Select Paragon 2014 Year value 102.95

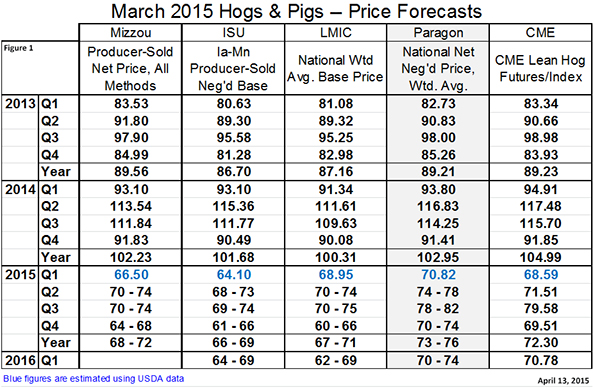pos(438,258)
